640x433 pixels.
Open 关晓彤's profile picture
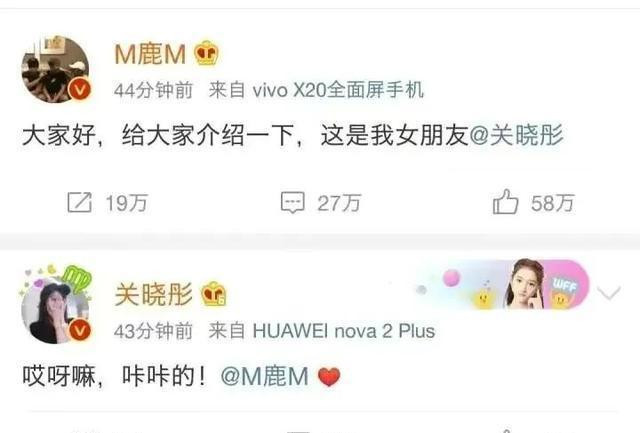(56, 310)
